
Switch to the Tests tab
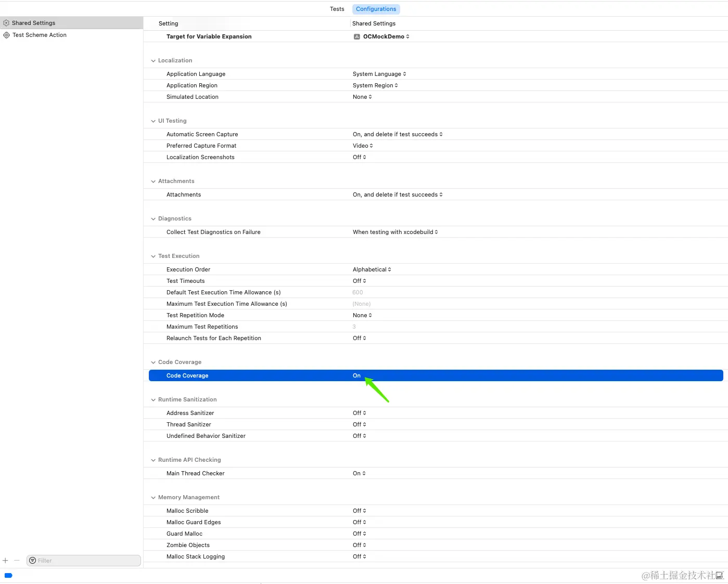(337, 9)
